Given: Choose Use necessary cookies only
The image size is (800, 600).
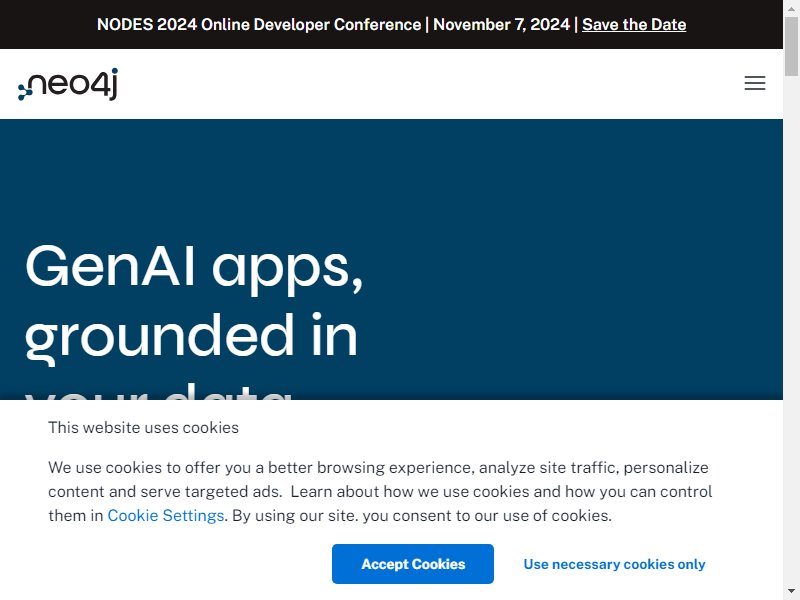Looking at the screenshot, I should (614, 564).
